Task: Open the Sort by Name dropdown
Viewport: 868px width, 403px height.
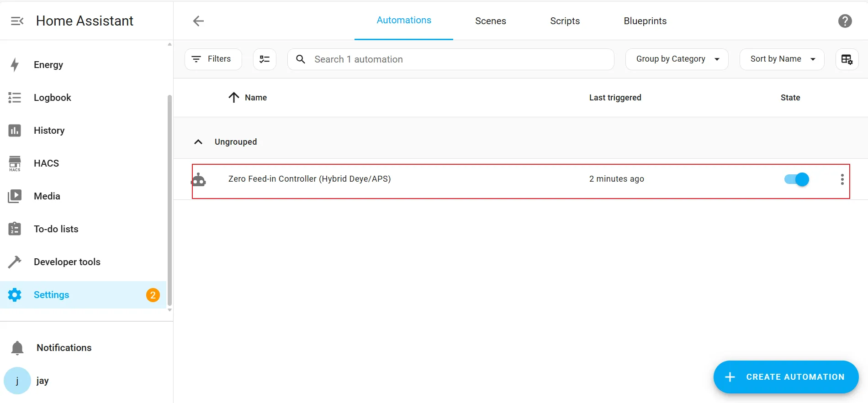Action: point(782,59)
